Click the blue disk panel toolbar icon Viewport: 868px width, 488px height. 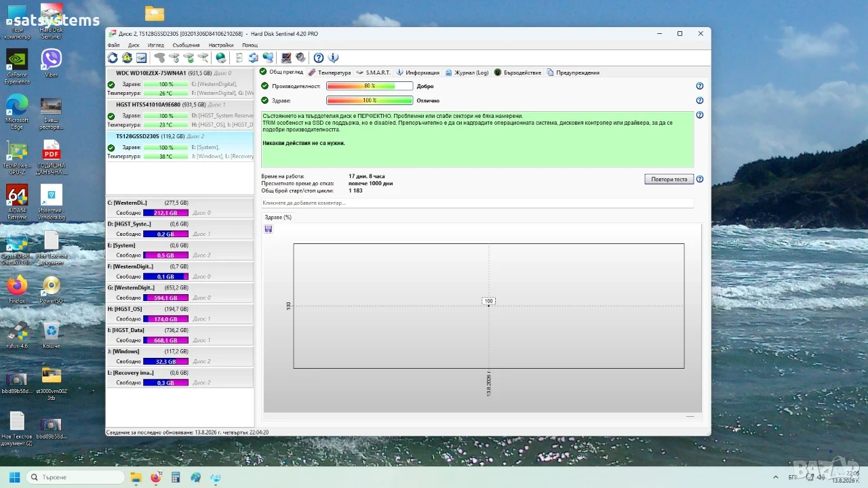click(x=141, y=58)
